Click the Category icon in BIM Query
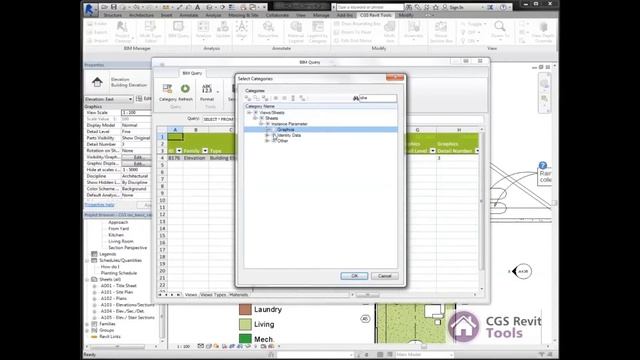This screenshot has height=360, width=640. tap(167, 89)
